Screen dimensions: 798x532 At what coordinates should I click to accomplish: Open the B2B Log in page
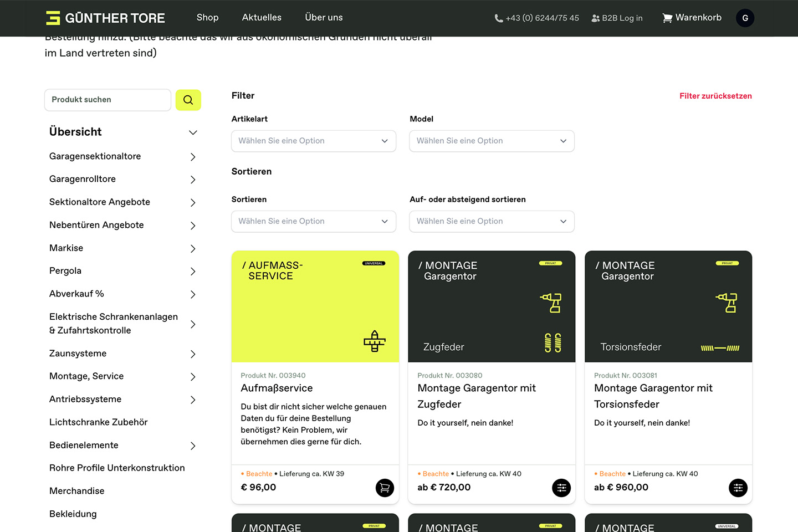tap(617, 18)
